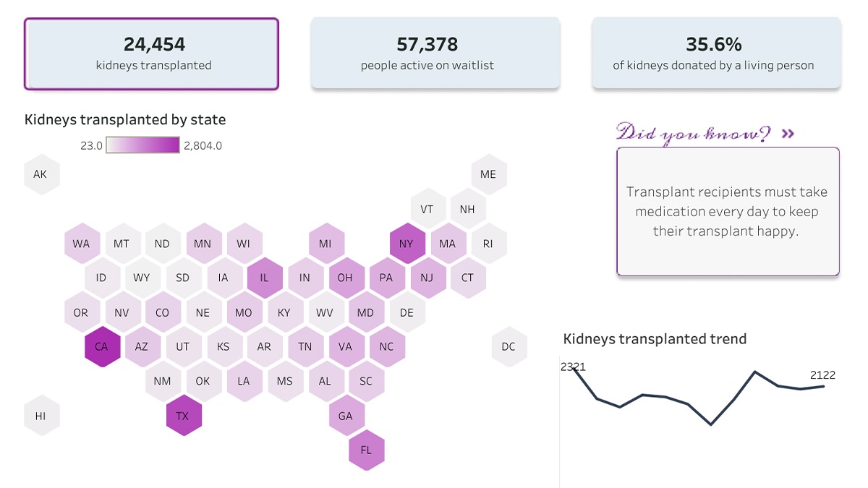Click the Texas hexagon tile

pos(183,416)
